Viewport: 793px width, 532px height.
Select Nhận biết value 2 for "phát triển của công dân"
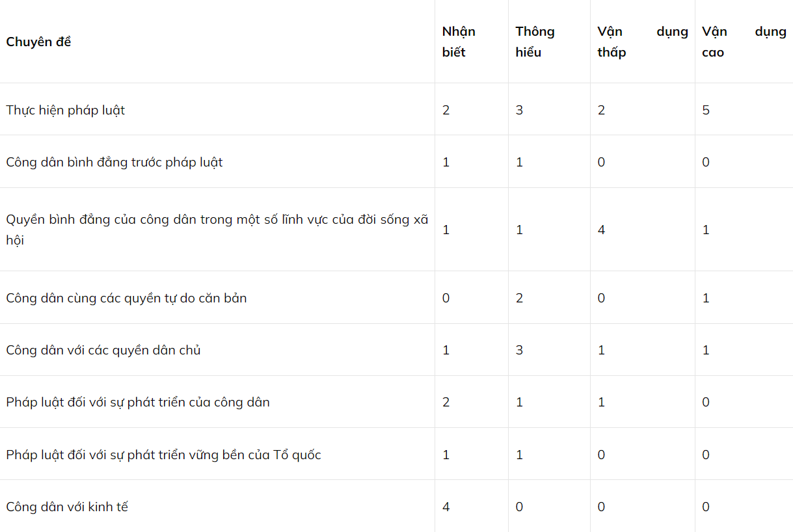[x=446, y=402]
